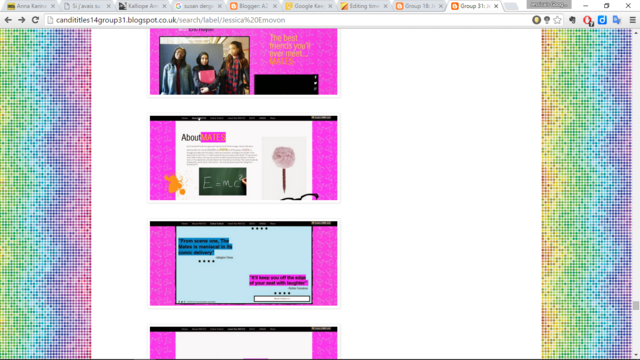Close the Si j'avais su tab
The height and width of the screenshot is (360, 640).
[108, 6]
